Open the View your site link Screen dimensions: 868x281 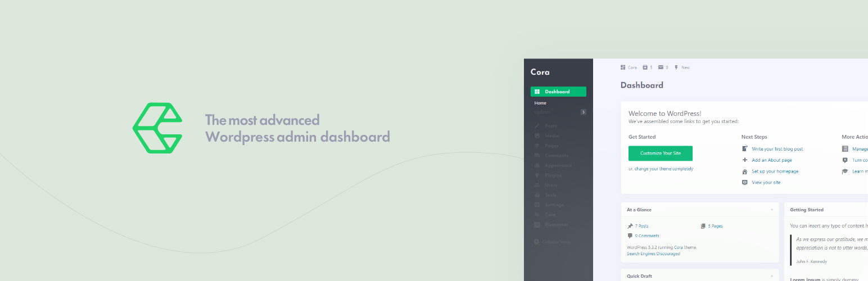pos(766,183)
